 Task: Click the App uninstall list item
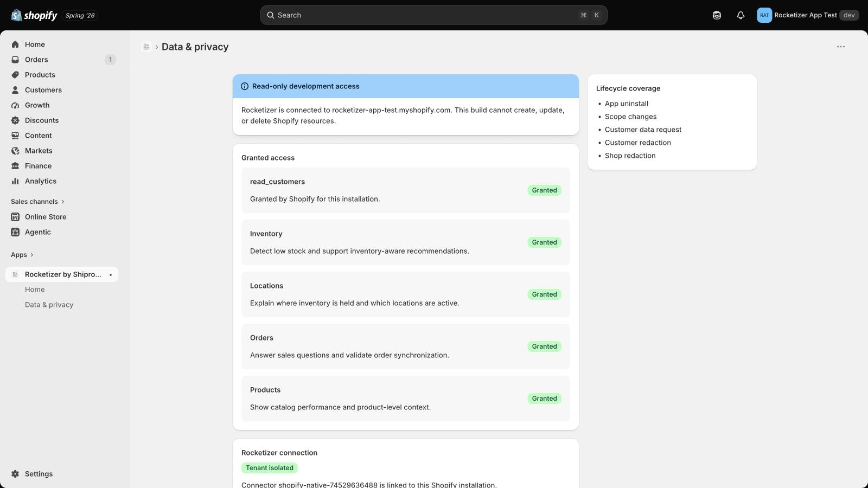point(627,104)
